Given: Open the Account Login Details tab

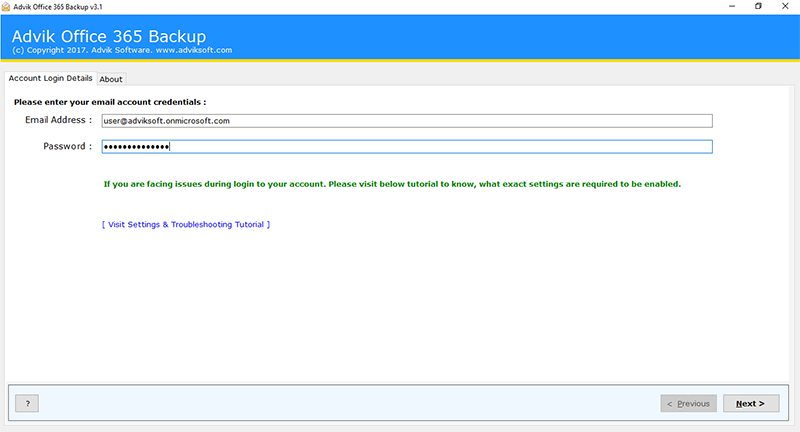Looking at the screenshot, I should pos(50,78).
